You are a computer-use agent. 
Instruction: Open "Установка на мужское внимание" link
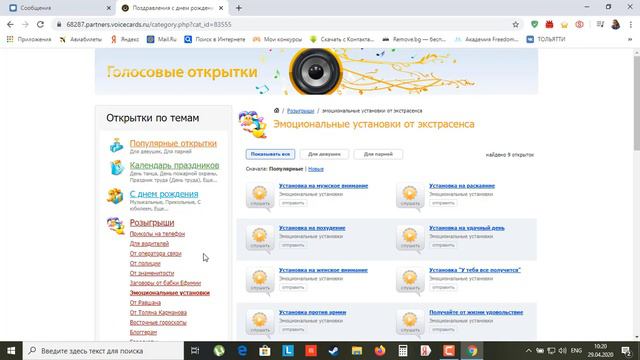(323, 186)
